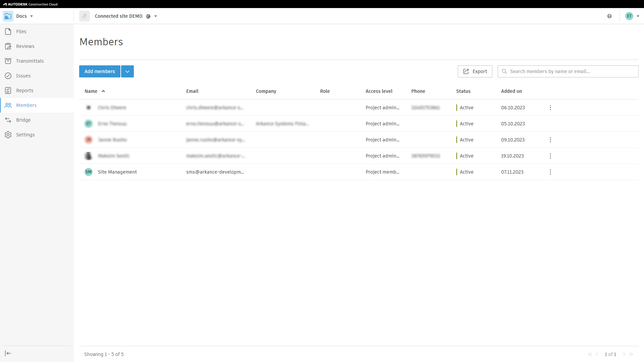Expand the Connected site DEMO project dropdown
The height and width of the screenshot is (362, 644).
point(156,16)
